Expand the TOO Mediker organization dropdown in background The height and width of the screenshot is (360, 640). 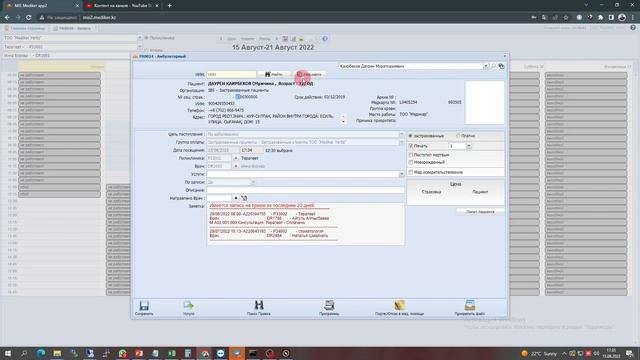click(140, 38)
